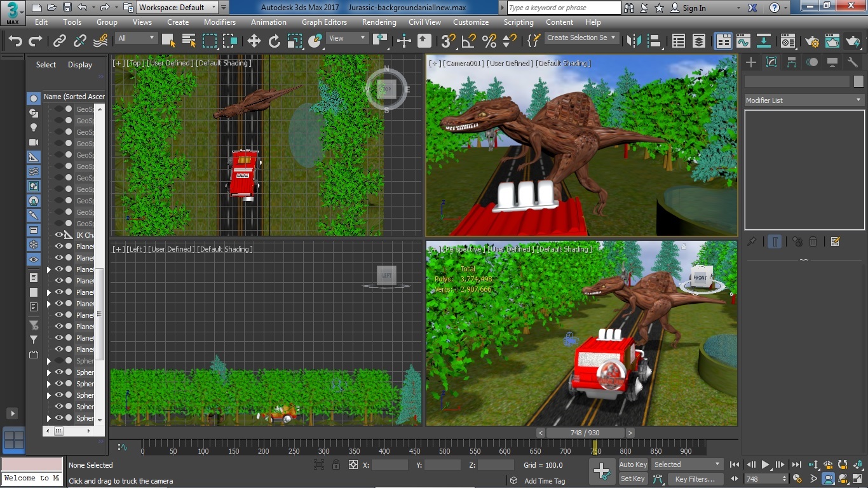
Task: Toggle the Percent Snap button
Action: coord(489,41)
